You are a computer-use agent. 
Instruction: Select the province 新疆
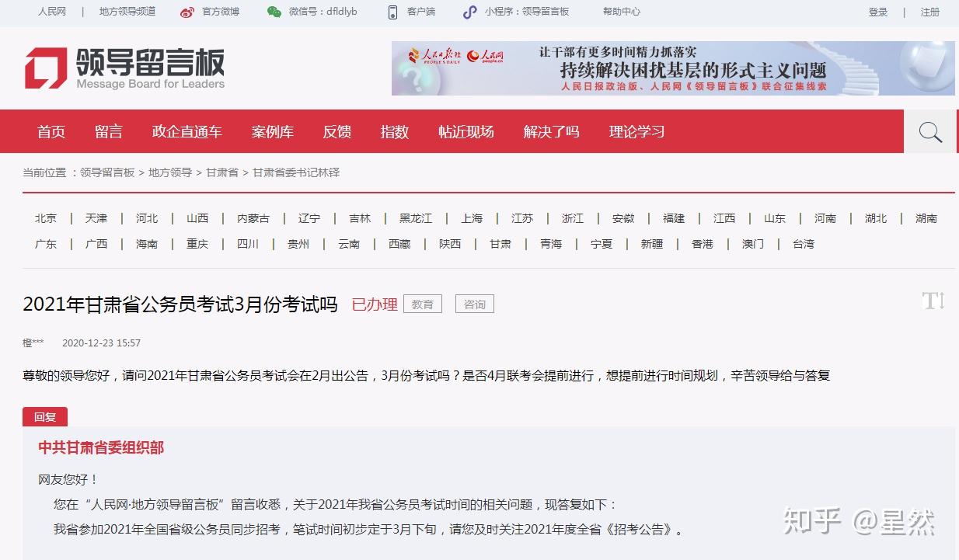pyautogui.click(x=652, y=244)
